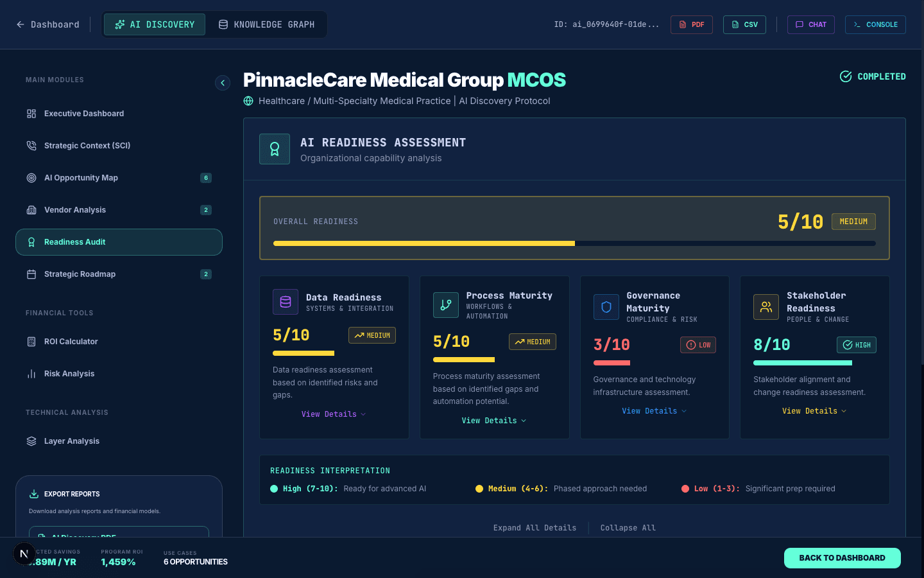Click the Risk Analysis bar chart icon

(x=31, y=374)
